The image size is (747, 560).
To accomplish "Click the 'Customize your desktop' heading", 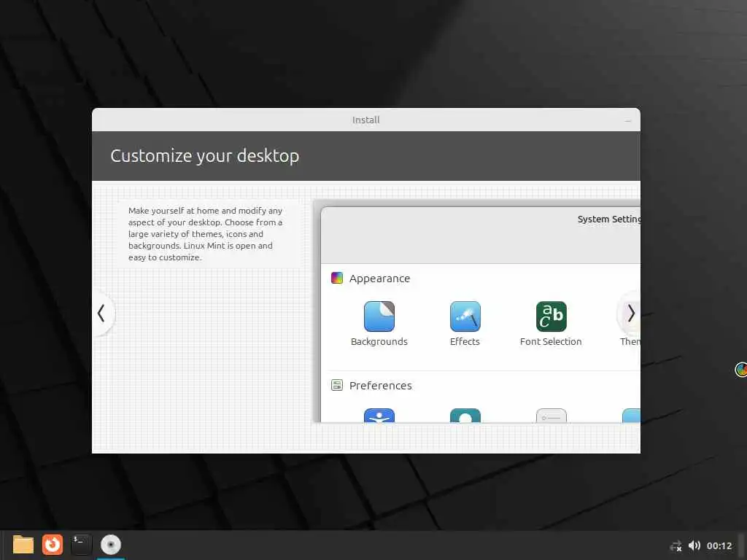I will tap(205, 156).
